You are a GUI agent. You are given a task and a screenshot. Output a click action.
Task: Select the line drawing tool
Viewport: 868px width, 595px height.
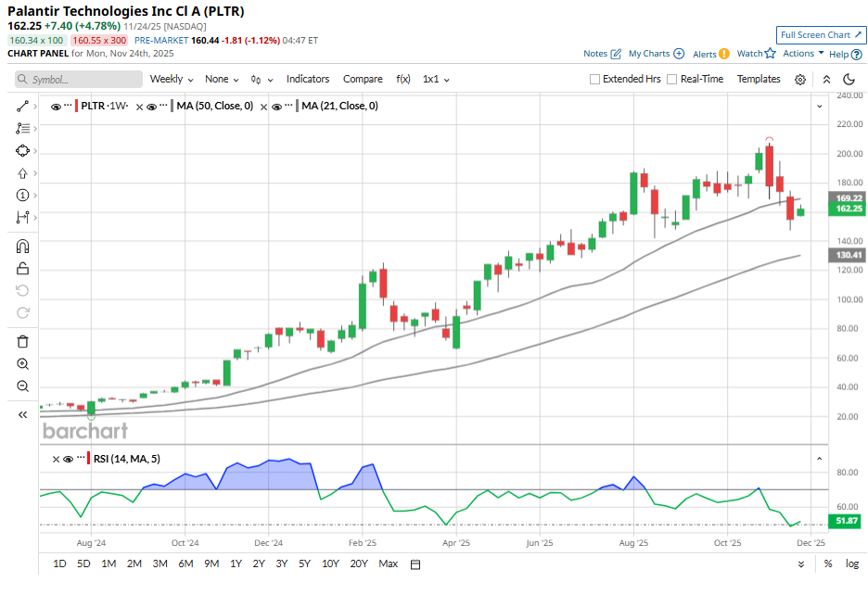click(x=23, y=107)
